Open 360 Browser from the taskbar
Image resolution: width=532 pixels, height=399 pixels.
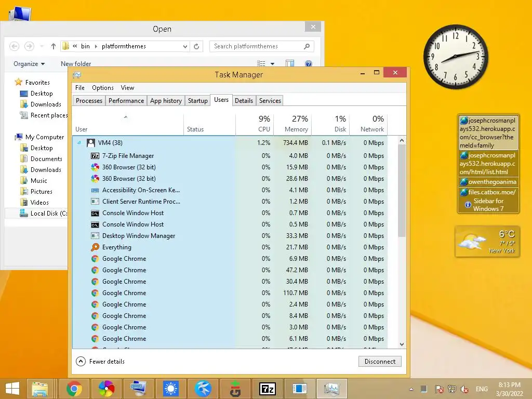(106, 389)
